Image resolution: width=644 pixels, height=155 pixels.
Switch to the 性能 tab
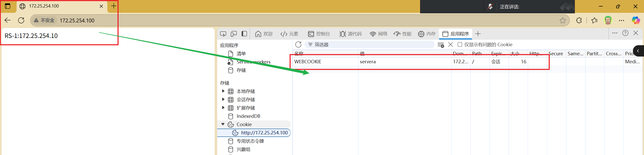coord(403,34)
